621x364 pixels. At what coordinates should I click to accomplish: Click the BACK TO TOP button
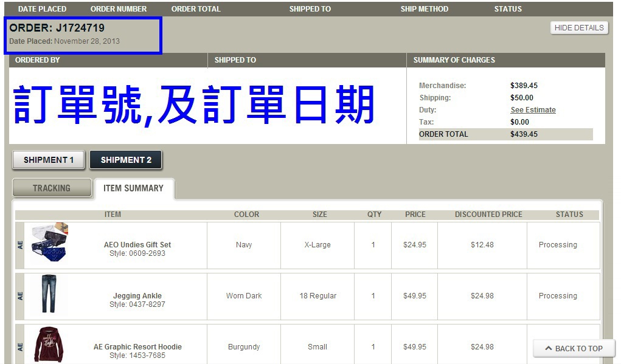coord(574,349)
